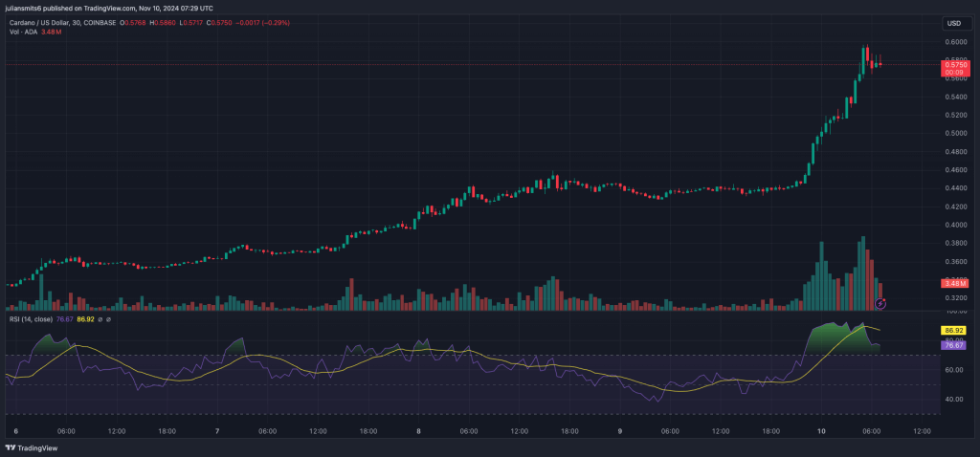Click the 76.67 value in RSI legend
980x457 pixels.
tap(64, 319)
